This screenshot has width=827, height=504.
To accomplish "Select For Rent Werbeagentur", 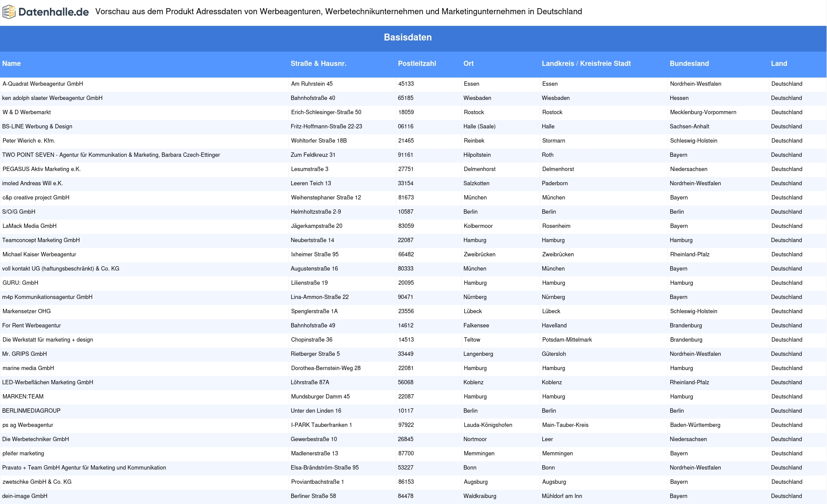I will [x=31, y=326].
